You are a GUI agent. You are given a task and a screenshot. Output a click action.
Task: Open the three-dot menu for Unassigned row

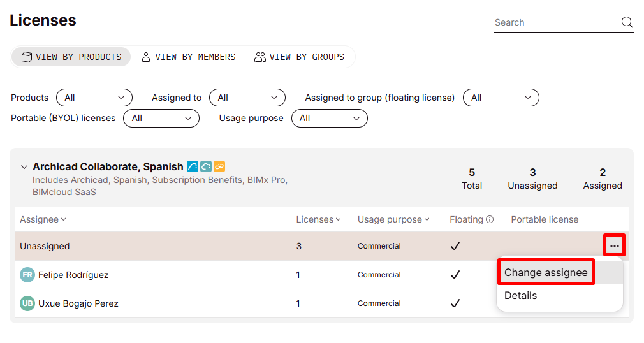click(614, 246)
